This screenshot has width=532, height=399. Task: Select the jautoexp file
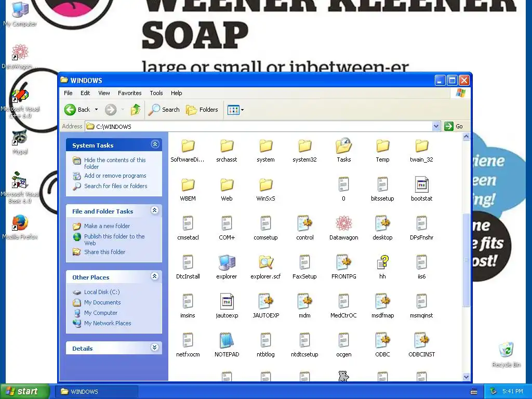[x=227, y=301]
